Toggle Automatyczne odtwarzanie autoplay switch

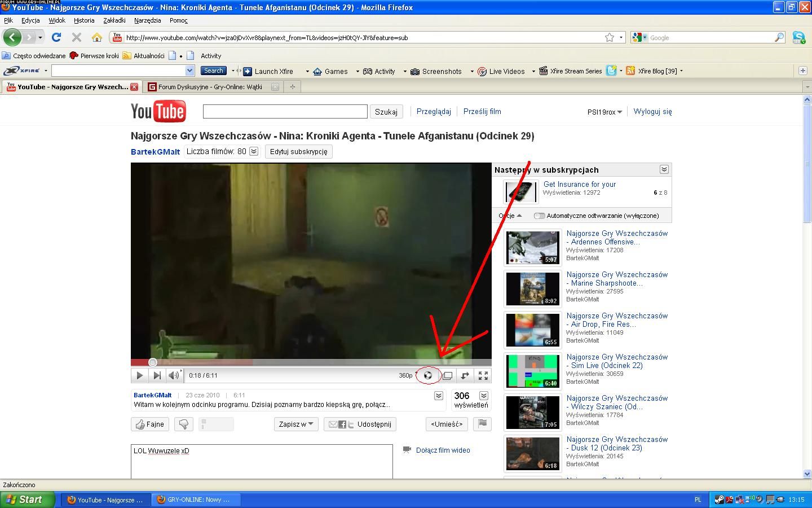pyautogui.click(x=540, y=216)
